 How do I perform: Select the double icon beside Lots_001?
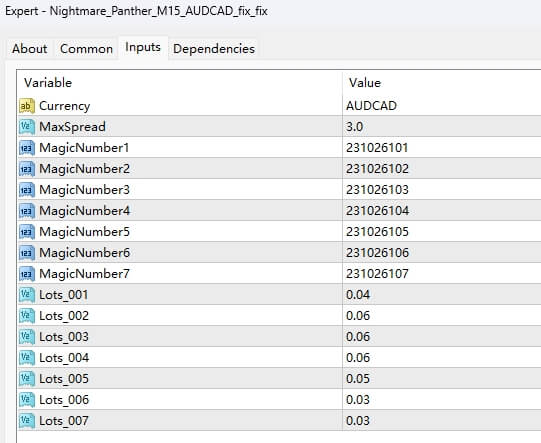[27, 295]
